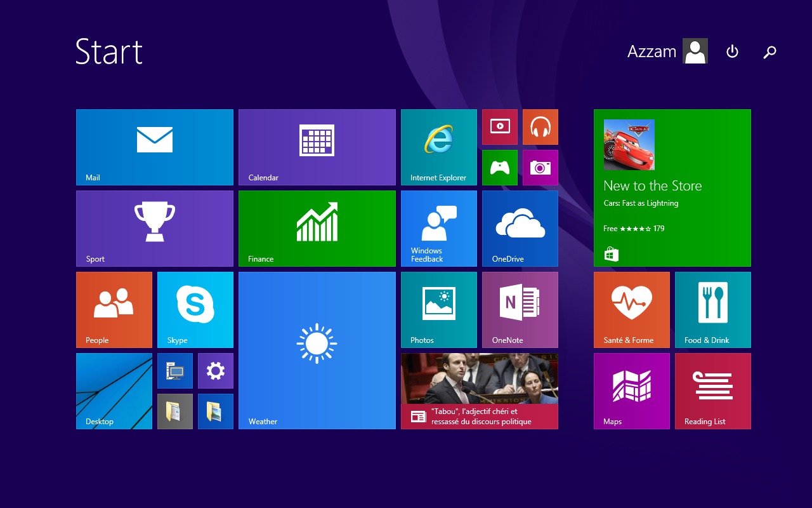The width and height of the screenshot is (812, 508).
Task: Open the Camera tile
Action: pyautogui.click(x=540, y=168)
